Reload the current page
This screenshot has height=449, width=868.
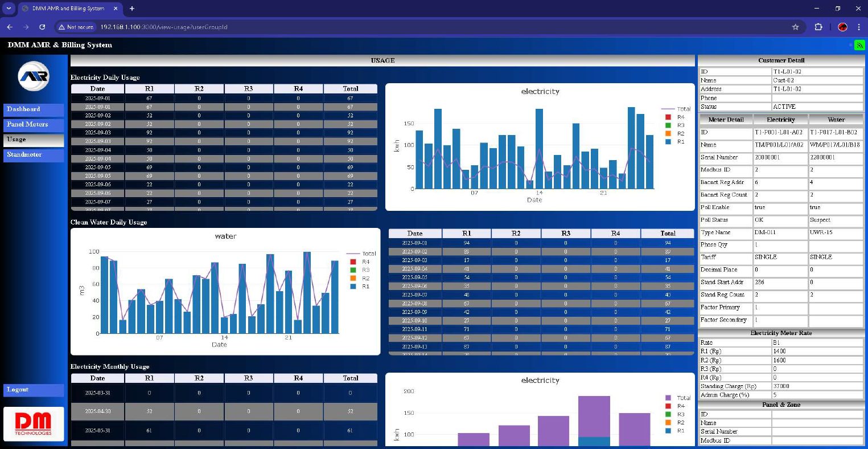[x=42, y=27]
